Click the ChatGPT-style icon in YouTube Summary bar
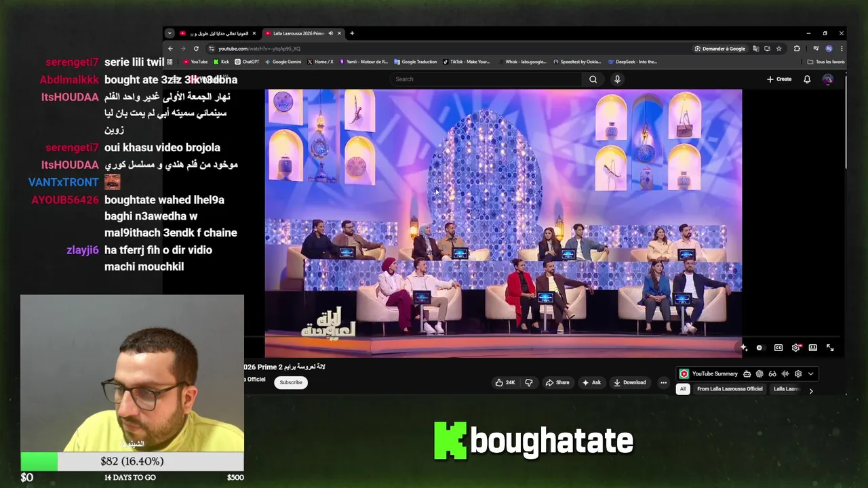 click(759, 374)
